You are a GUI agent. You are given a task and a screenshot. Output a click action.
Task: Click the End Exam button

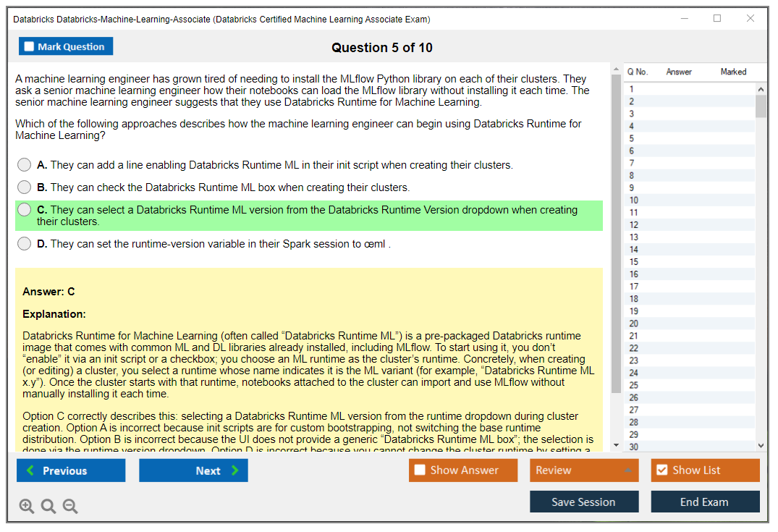[x=705, y=502]
